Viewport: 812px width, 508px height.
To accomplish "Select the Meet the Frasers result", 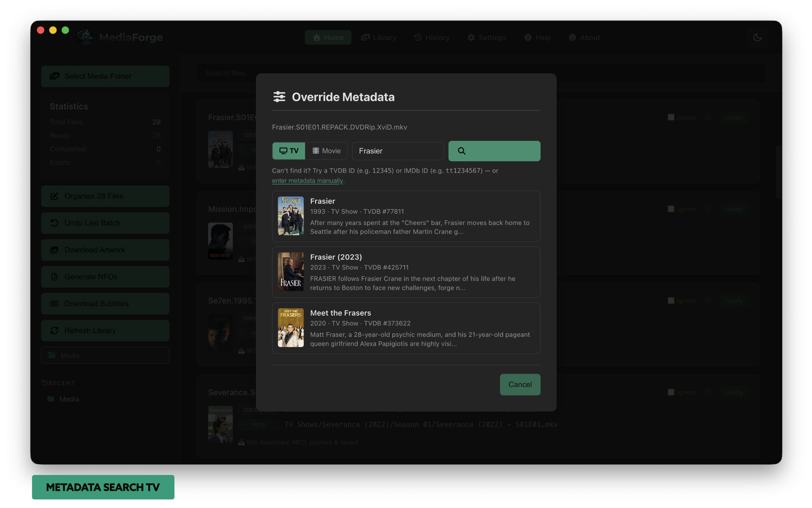I will [x=406, y=328].
